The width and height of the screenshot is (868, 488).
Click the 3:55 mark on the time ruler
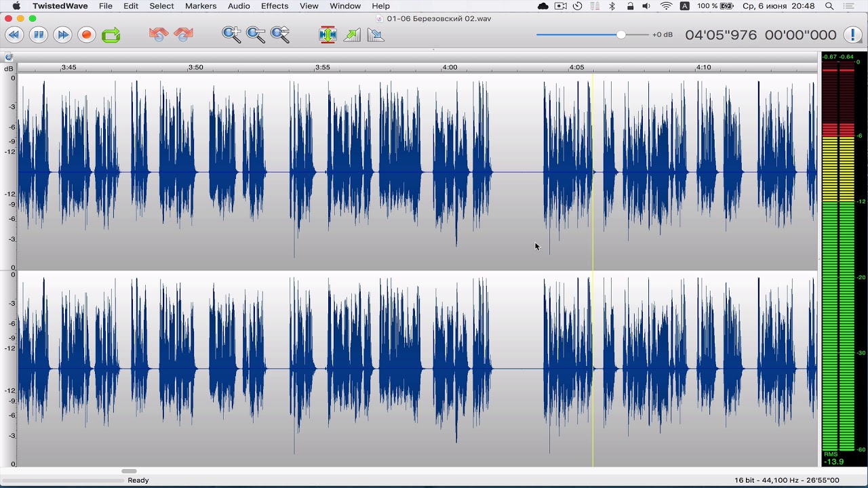[x=323, y=67]
